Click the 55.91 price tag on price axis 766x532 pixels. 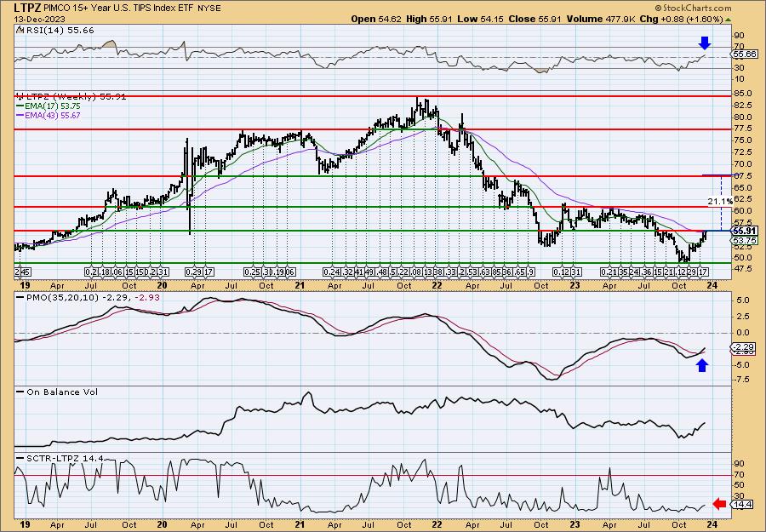point(746,231)
